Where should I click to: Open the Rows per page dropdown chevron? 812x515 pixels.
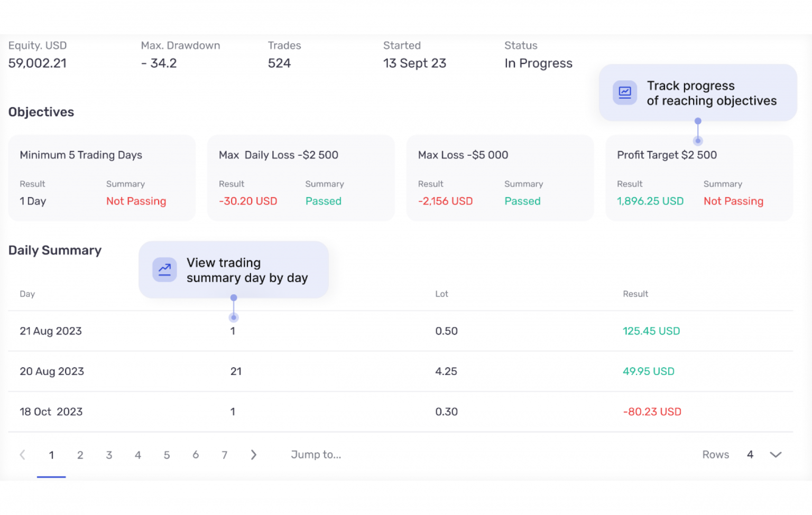[x=776, y=454]
